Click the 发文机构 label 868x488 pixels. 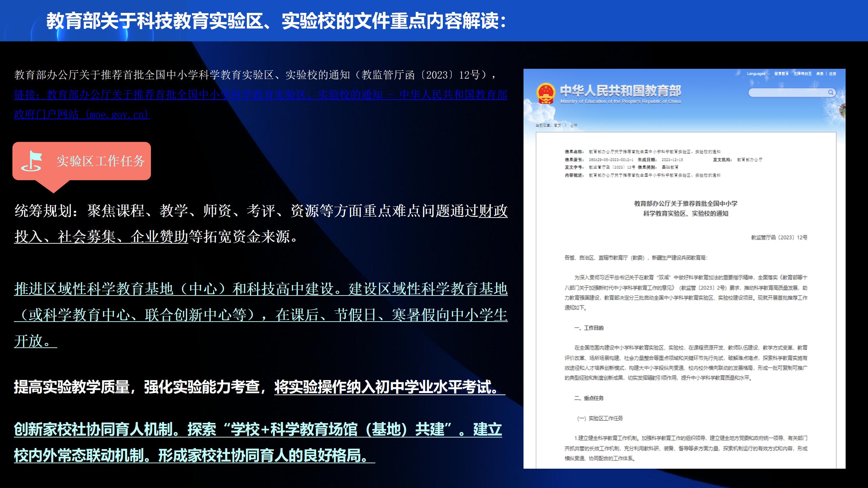pyautogui.click(x=723, y=160)
